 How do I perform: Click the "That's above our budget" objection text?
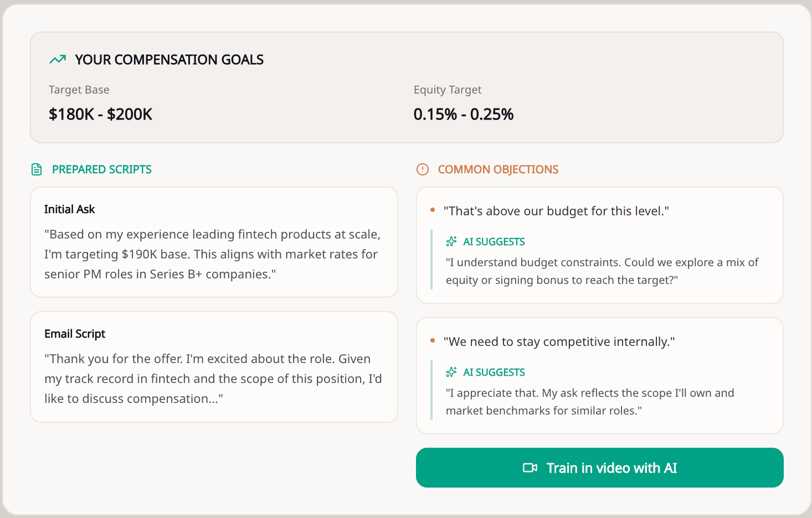click(556, 211)
